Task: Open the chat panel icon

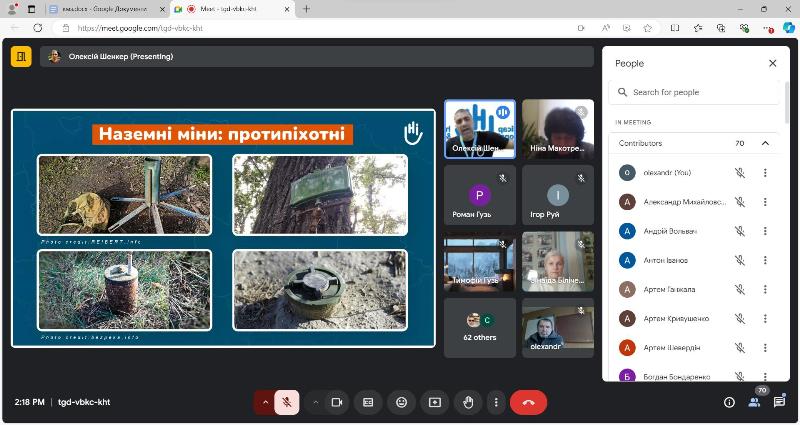Action: coord(779,402)
